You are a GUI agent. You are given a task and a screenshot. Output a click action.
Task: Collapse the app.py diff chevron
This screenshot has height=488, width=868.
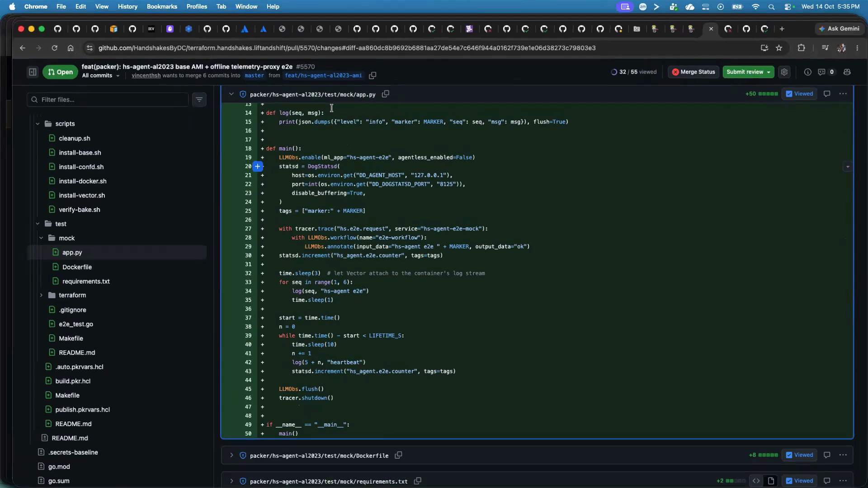coord(231,94)
